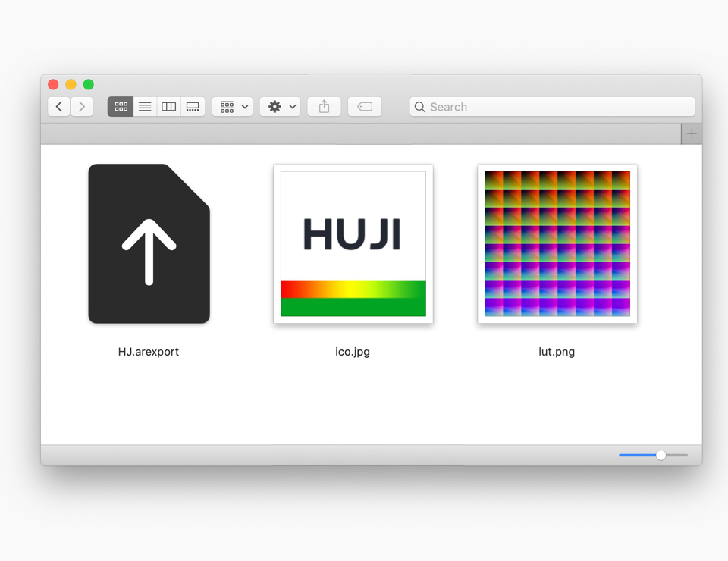Zoom the window with green button

click(x=89, y=84)
